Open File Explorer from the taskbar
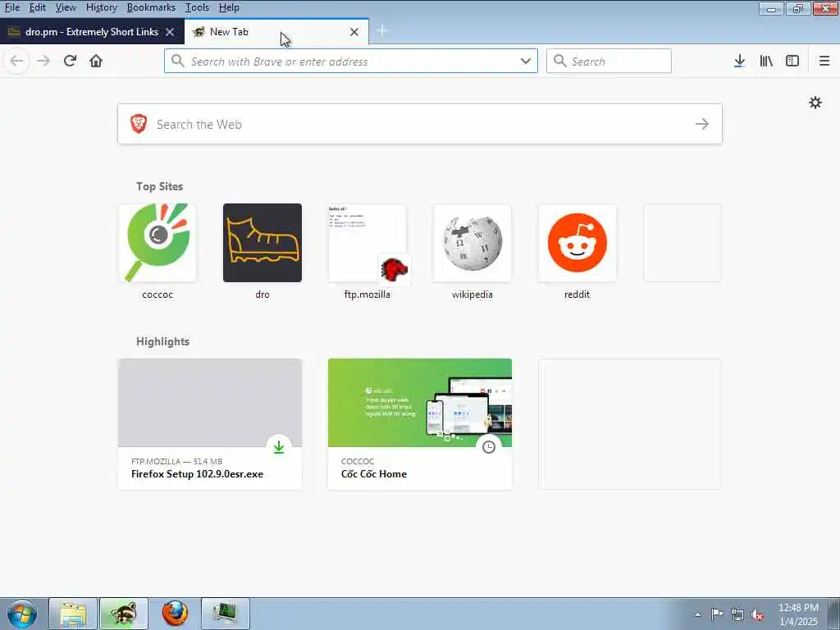The image size is (840, 630). click(73, 614)
